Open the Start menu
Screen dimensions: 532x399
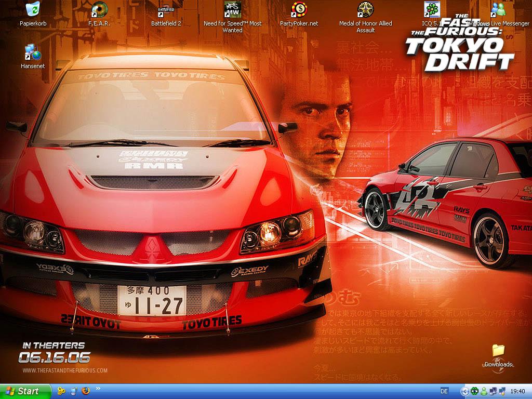pyautogui.click(x=25, y=391)
